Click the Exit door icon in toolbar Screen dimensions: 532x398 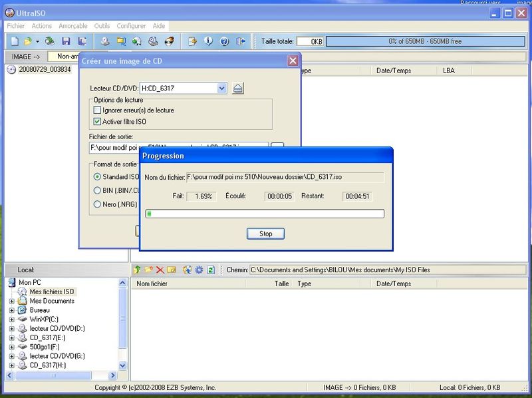pyautogui.click(x=241, y=41)
